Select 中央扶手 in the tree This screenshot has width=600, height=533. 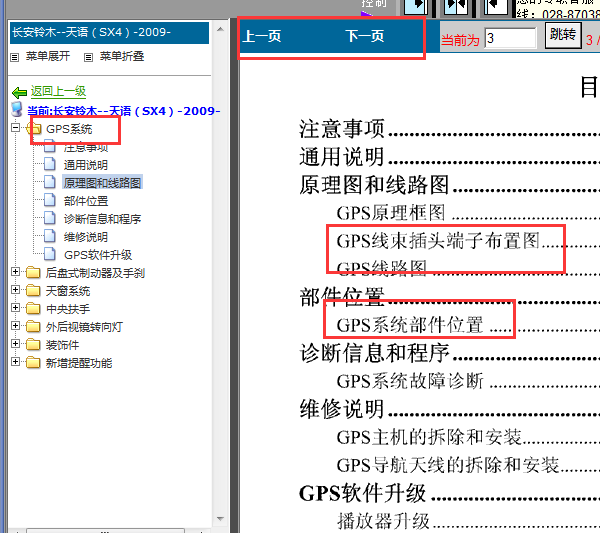[68, 309]
